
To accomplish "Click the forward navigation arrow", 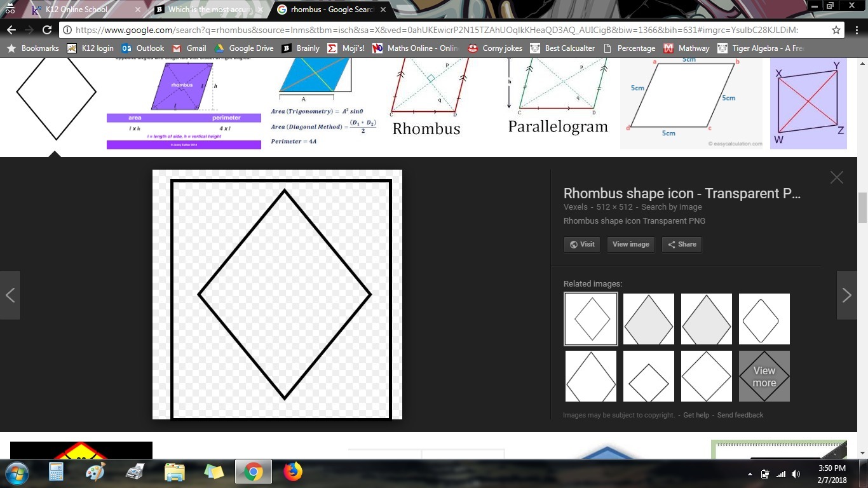I will coord(29,30).
